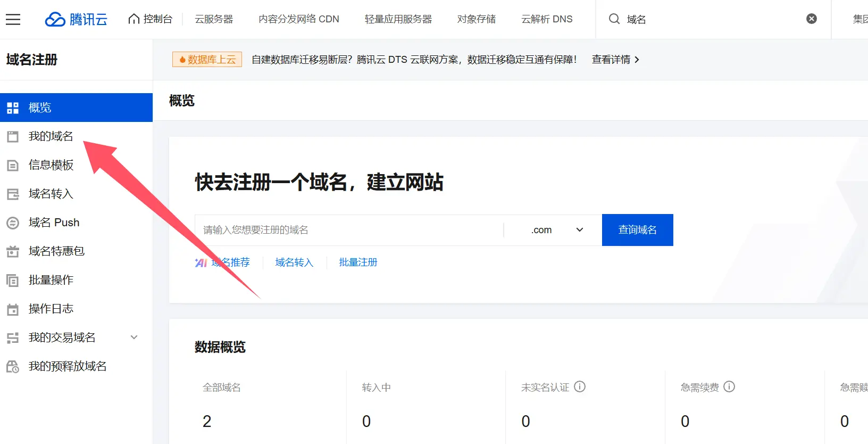
Task: Open 我的域名 in the sidebar
Action: (51, 136)
